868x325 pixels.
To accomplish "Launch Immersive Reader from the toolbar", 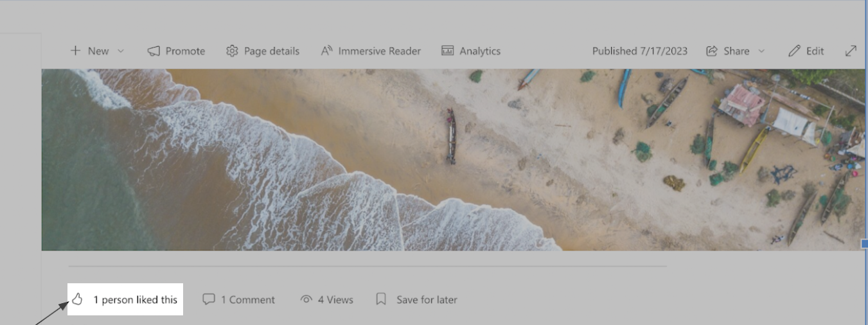I will tap(371, 51).
